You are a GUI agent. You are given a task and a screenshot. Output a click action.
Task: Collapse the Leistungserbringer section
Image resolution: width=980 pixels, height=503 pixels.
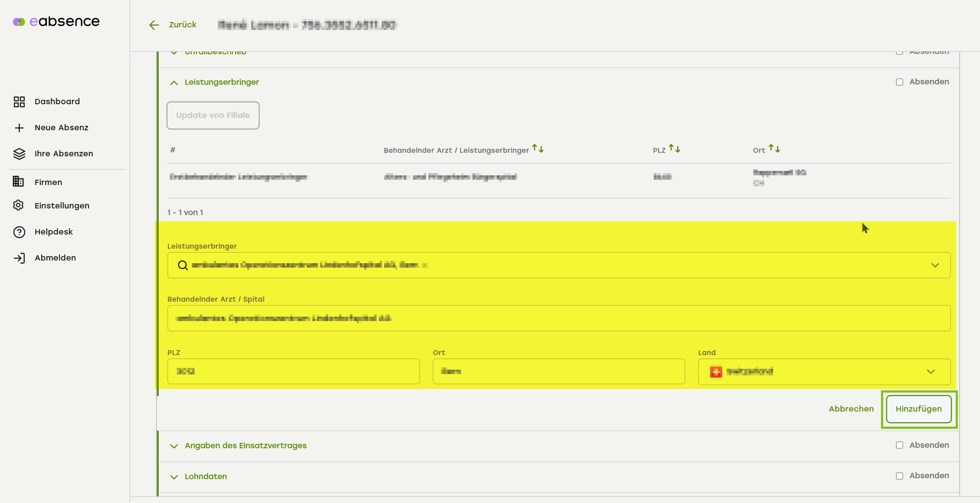point(174,83)
